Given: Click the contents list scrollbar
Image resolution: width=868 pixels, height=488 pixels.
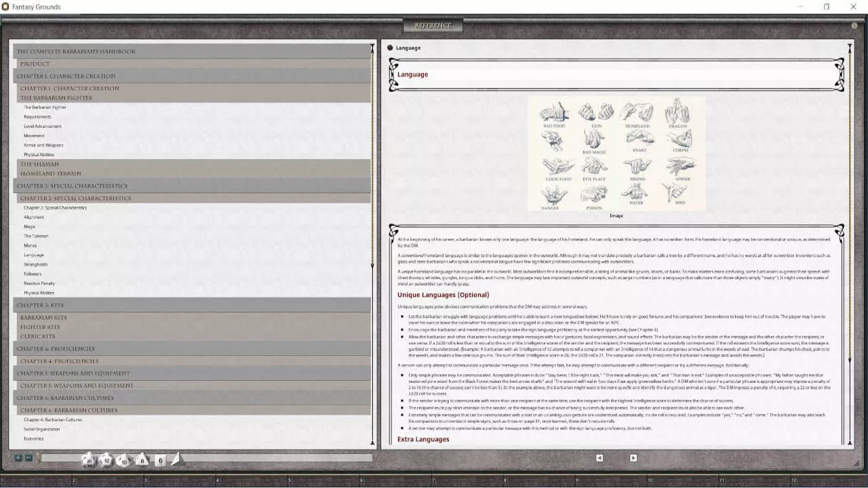Looking at the screenshot, I should click(x=372, y=244).
